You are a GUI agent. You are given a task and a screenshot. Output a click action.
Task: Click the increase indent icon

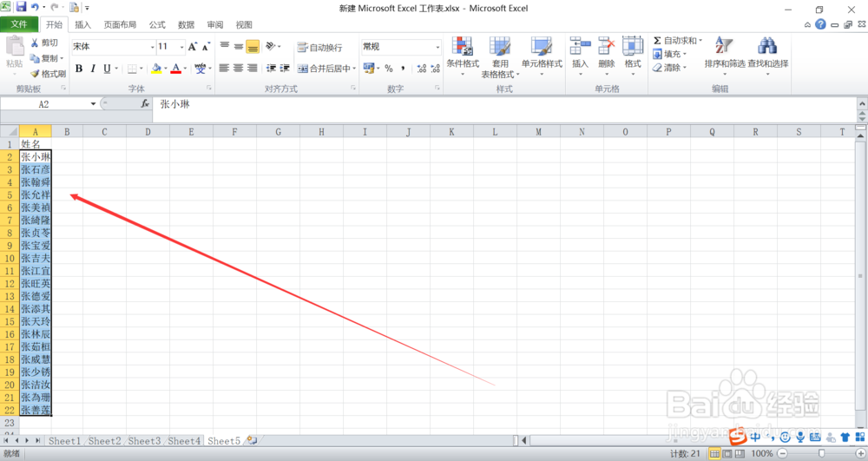[285, 68]
